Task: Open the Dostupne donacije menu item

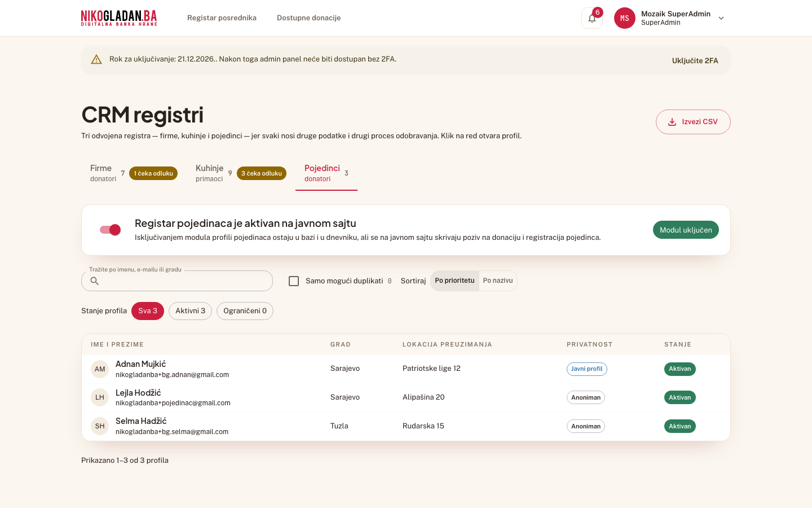Action: [x=308, y=18]
